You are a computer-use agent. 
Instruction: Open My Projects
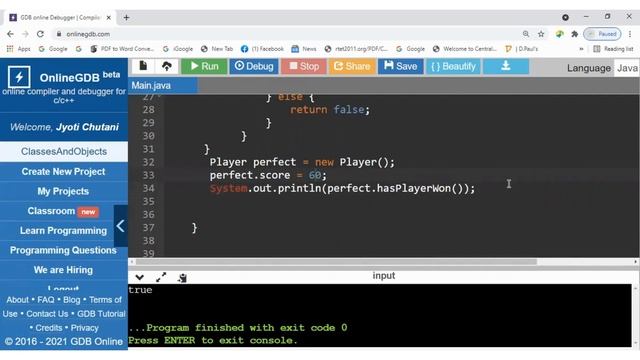[64, 191]
